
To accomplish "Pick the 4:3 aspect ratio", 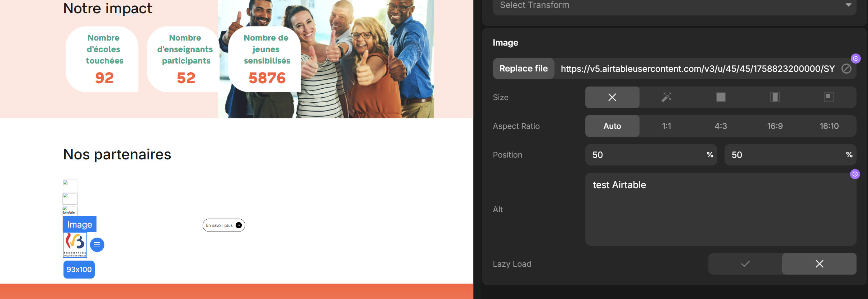I will click(x=721, y=126).
